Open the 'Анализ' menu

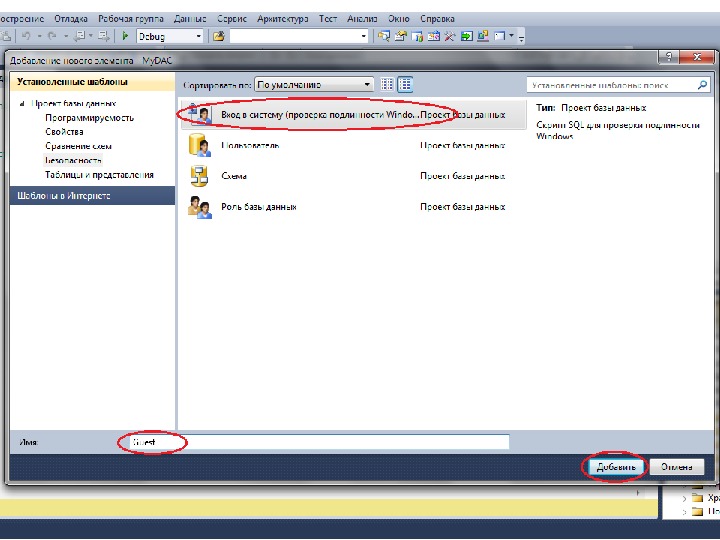pos(362,19)
